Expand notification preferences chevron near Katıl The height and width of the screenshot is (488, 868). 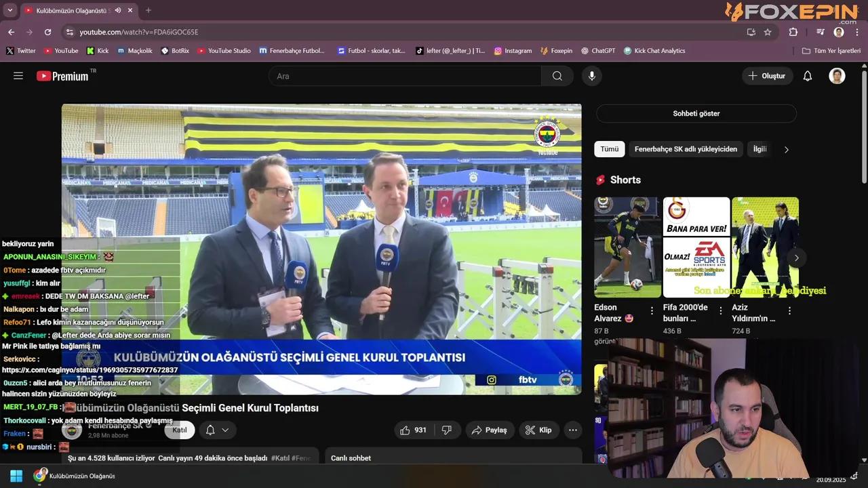pos(225,430)
